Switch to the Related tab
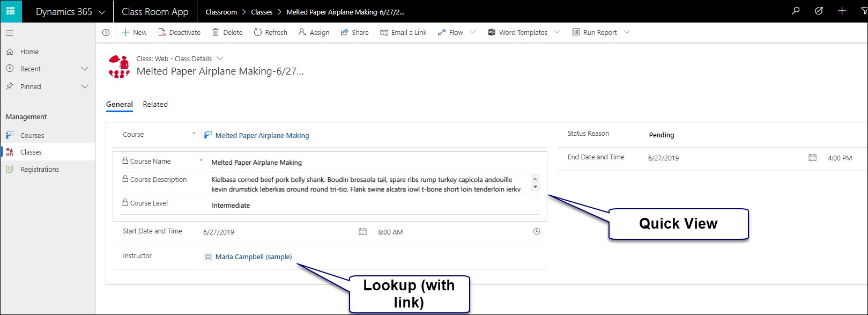 click(x=155, y=104)
